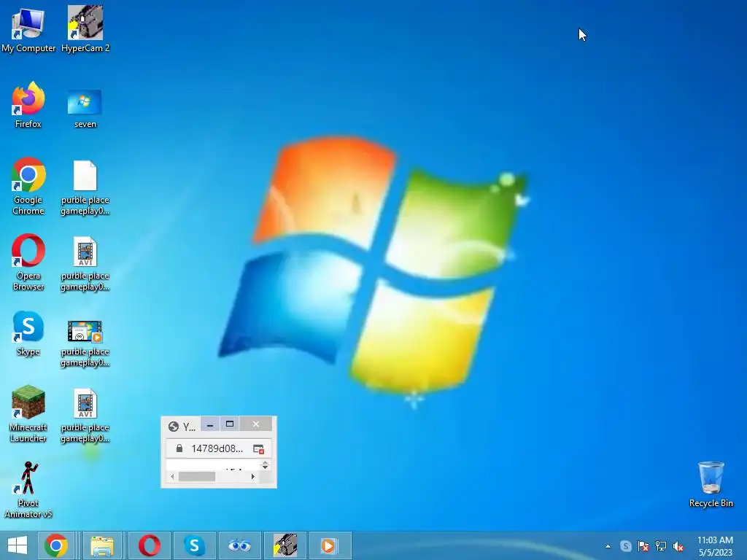Click the pop-up blocked icon in address bar
Image resolution: width=747 pixels, height=560 pixels.
point(259,449)
